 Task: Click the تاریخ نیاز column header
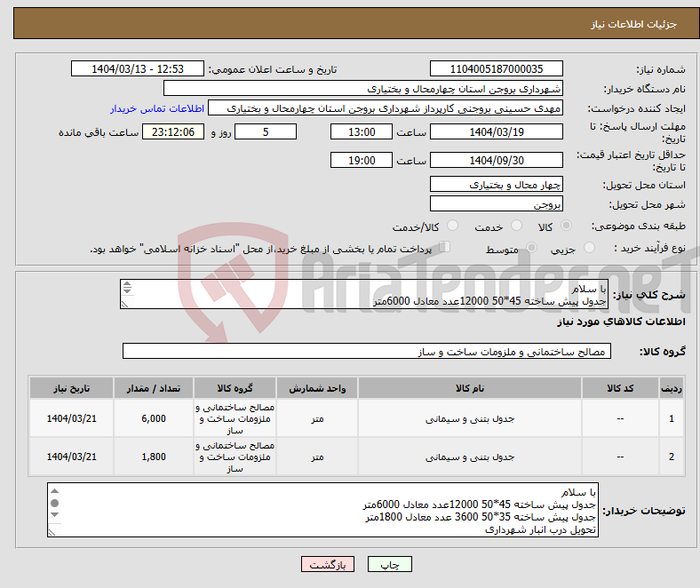click(x=71, y=388)
